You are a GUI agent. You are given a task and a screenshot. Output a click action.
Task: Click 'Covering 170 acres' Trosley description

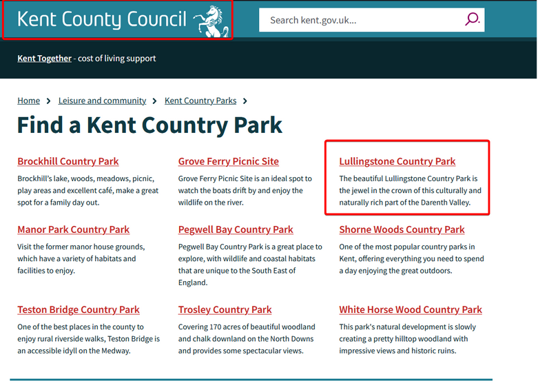click(247, 339)
